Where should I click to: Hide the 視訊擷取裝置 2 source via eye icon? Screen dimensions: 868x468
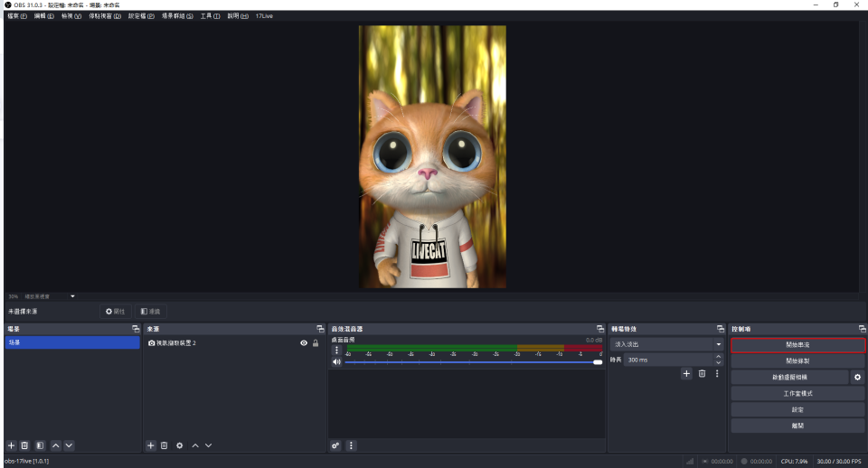[304, 343]
